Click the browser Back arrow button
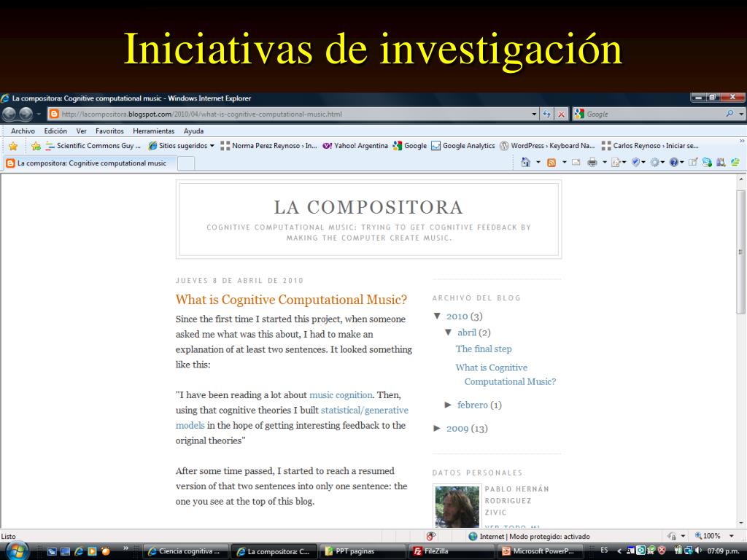 9,114
